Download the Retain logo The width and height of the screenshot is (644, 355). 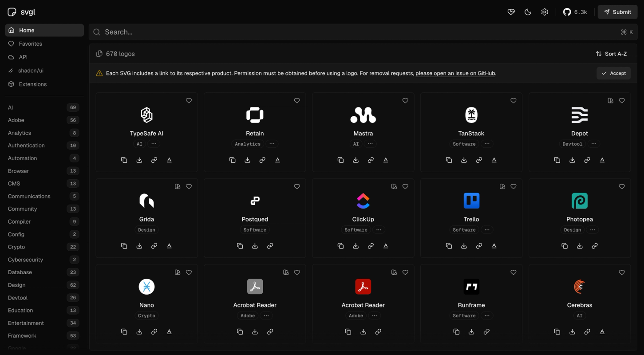point(248,160)
